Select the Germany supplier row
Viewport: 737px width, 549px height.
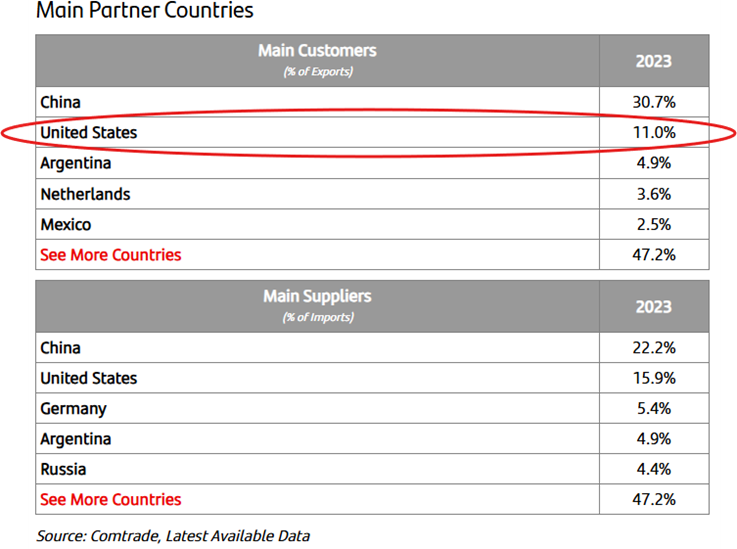click(73, 409)
